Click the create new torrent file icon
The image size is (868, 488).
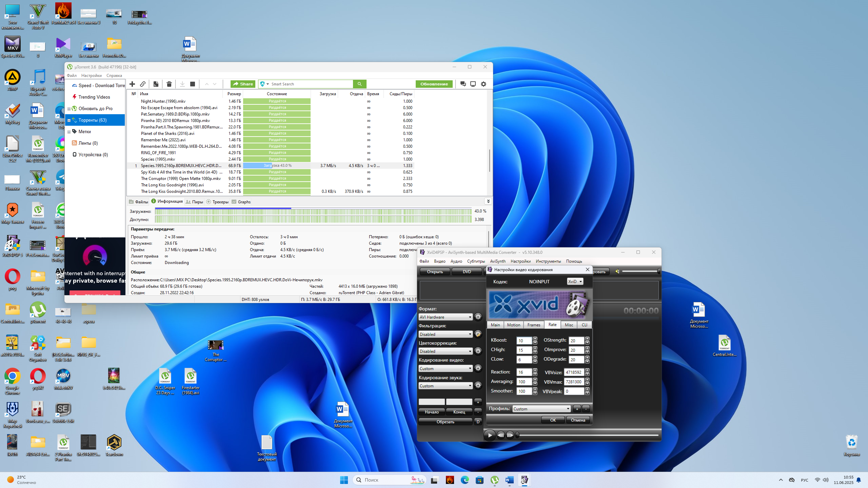(x=156, y=84)
